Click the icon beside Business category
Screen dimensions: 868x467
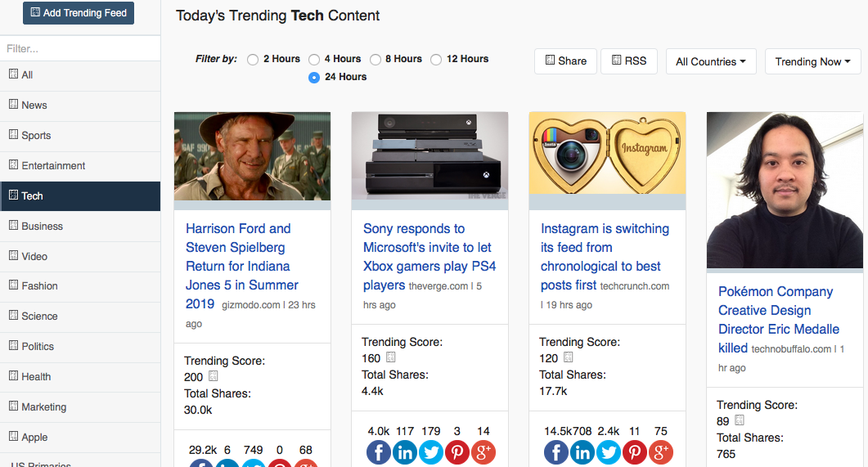pyautogui.click(x=14, y=225)
